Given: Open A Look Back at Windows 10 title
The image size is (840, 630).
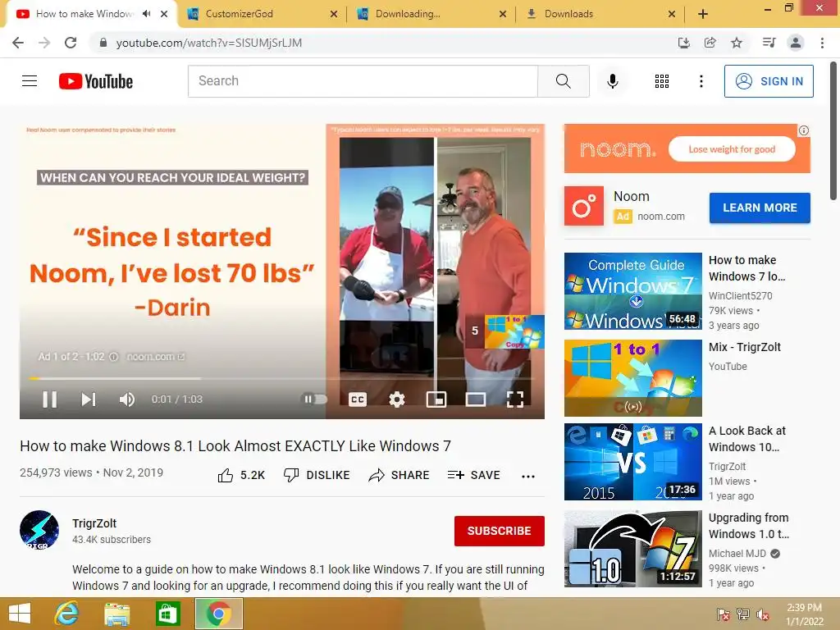Looking at the screenshot, I should (x=747, y=439).
